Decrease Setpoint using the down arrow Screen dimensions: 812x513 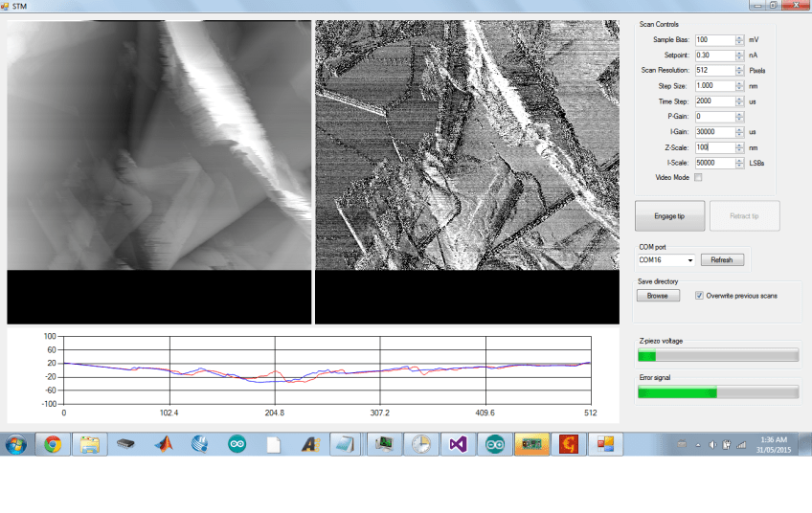tap(739, 58)
